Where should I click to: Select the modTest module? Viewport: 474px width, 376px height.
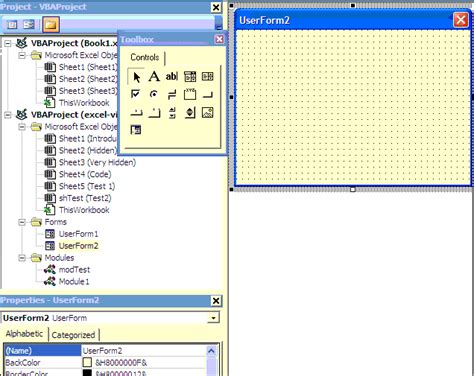click(x=74, y=270)
